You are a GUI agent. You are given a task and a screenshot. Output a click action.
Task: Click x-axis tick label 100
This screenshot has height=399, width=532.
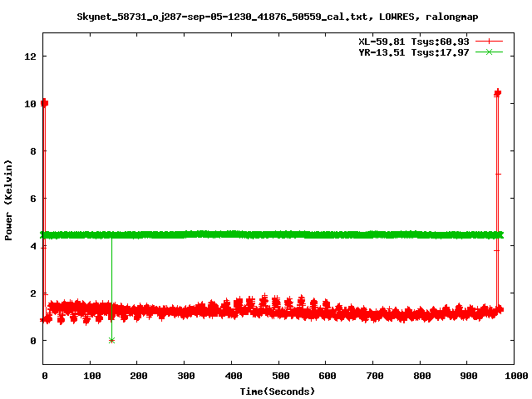coord(92,376)
